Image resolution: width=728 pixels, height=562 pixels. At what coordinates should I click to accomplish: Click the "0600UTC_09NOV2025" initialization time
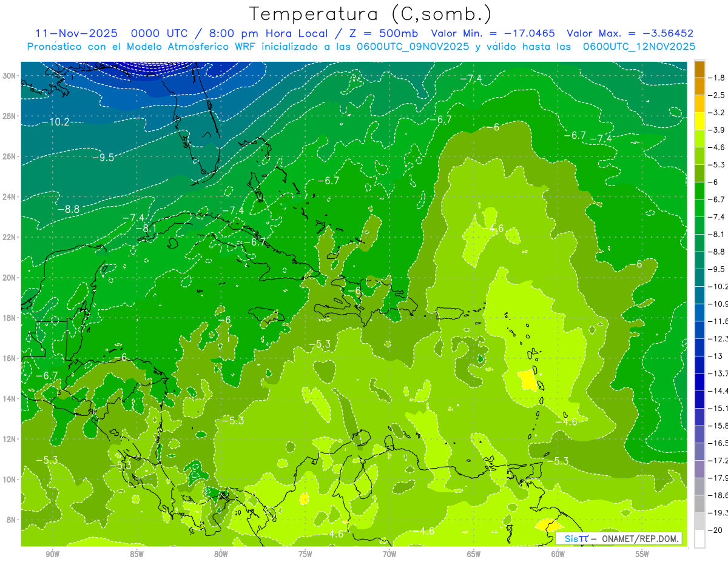pyautogui.click(x=413, y=47)
